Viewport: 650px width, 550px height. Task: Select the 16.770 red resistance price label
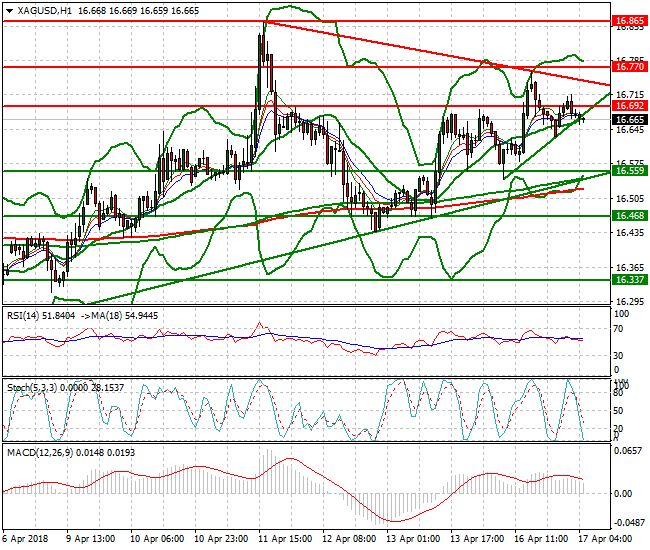(x=630, y=67)
